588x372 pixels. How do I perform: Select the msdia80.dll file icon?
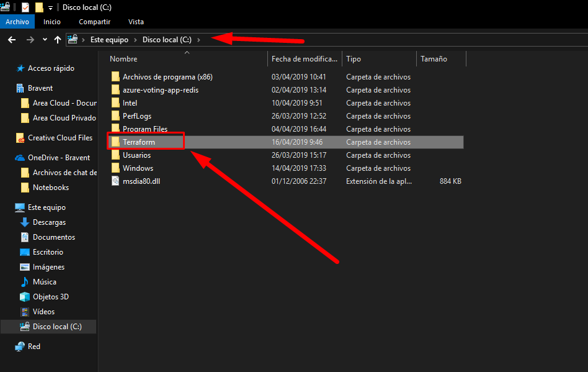pyautogui.click(x=115, y=181)
